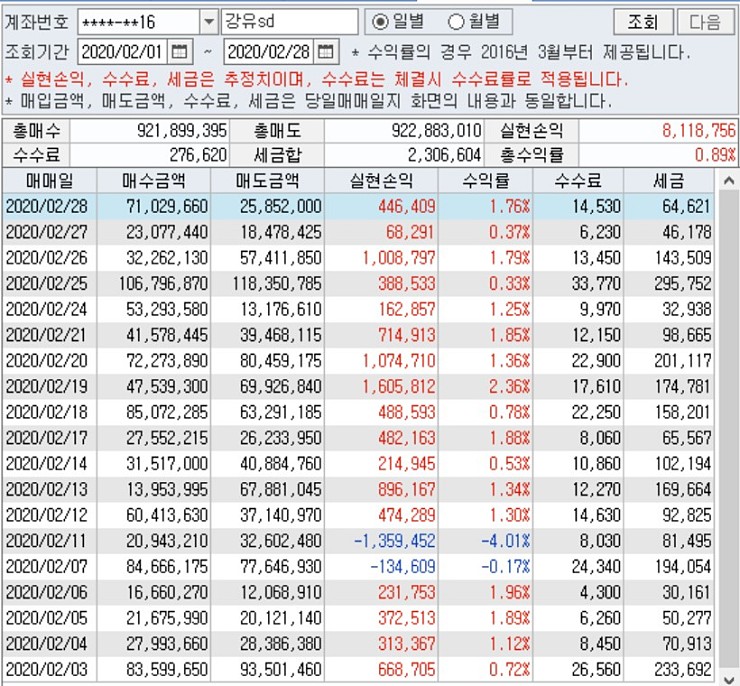Select the 2020/02/24 row date
Screen dimensions: 740x686
coord(47,310)
